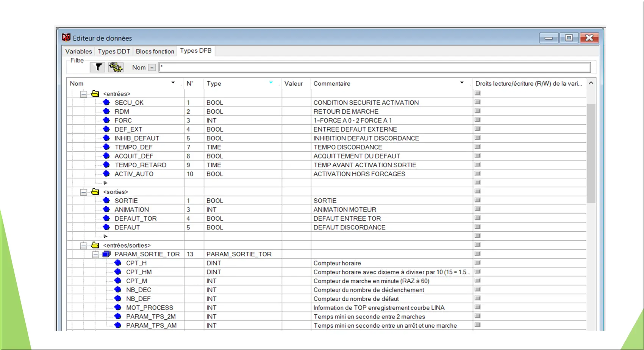Select the ANIMATION variable icon
This screenshot has width=644, height=350.
106,209
